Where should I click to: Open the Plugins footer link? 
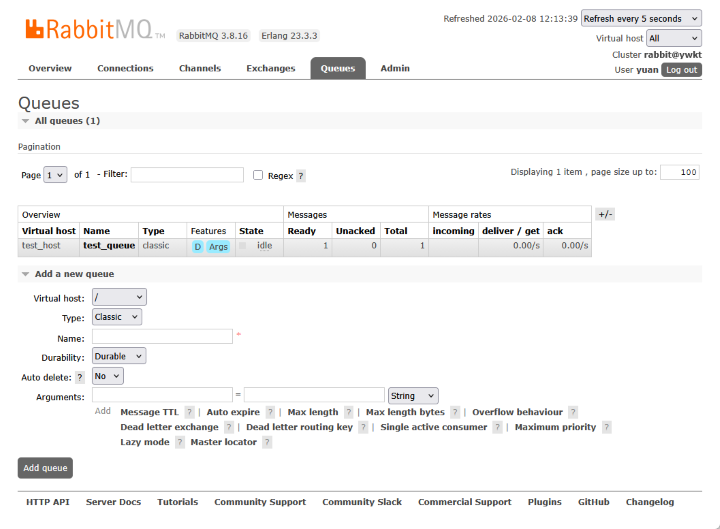[545, 502]
